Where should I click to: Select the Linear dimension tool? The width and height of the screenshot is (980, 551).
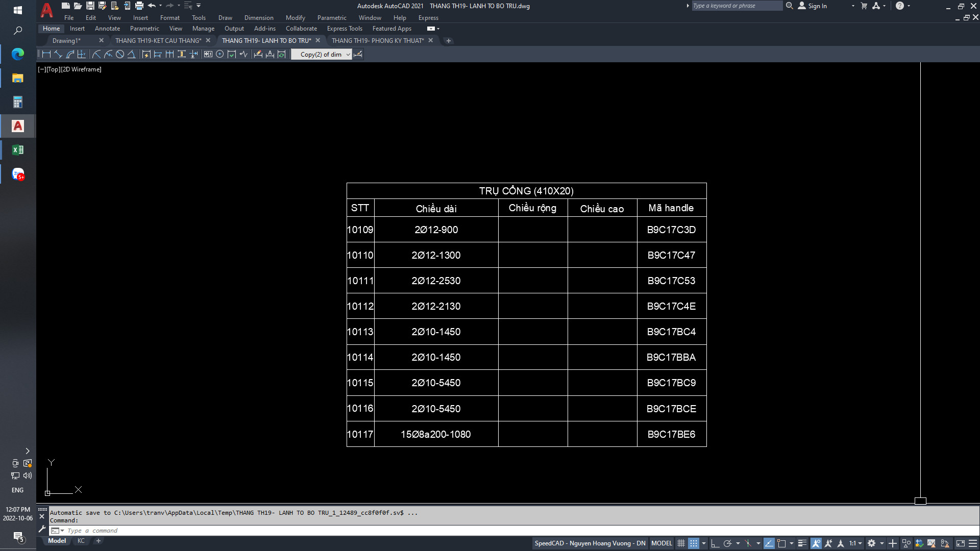pyautogui.click(x=46, y=54)
